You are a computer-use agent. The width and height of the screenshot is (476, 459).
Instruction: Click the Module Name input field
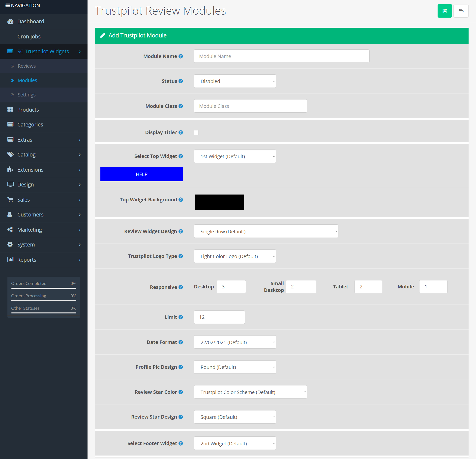click(x=282, y=56)
